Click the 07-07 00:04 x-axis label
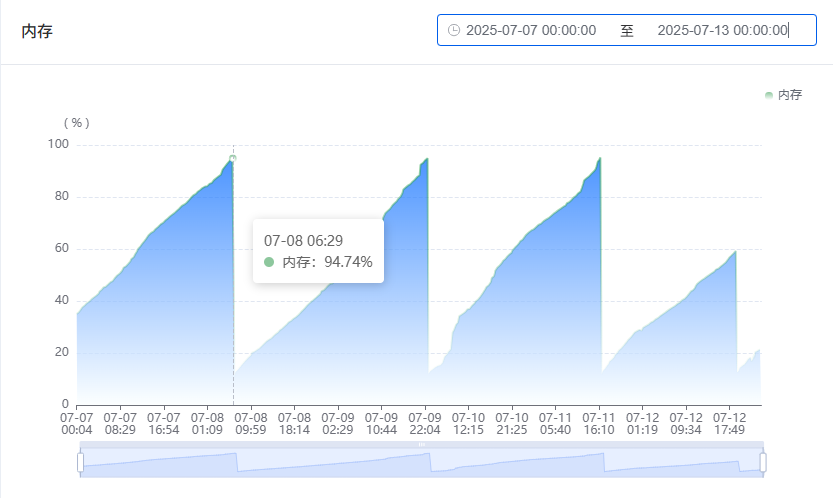Image resolution: width=833 pixels, height=498 pixels. [77, 423]
